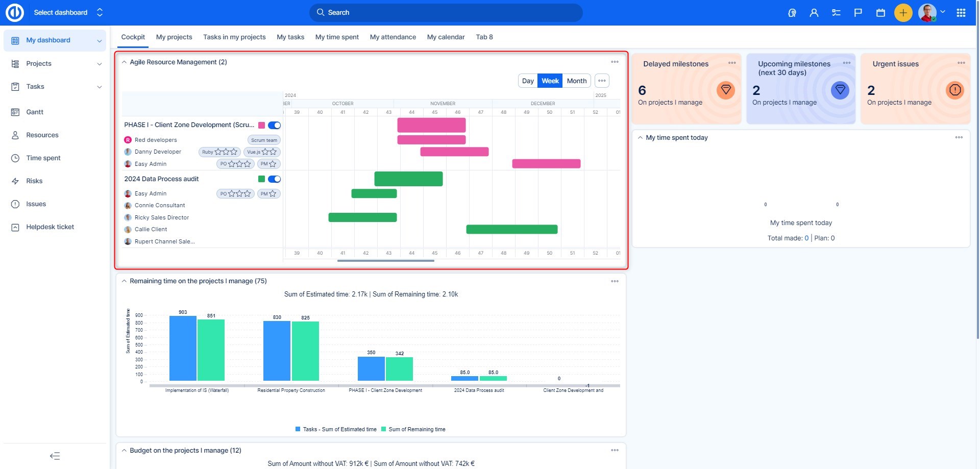The height and width of the screenshot is (469, 980).
Task: Switch to the My tasks tab
Action: 290,37
